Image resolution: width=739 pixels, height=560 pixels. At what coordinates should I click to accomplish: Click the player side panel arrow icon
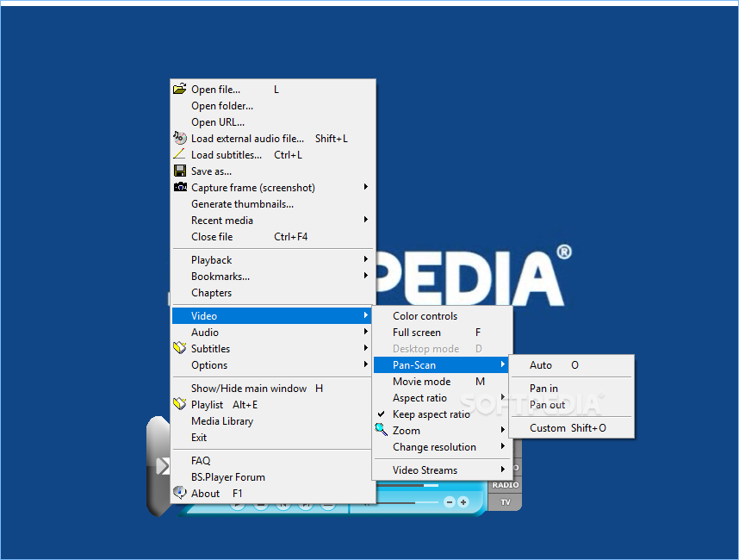pyautogui.click(x=163, y=466)
